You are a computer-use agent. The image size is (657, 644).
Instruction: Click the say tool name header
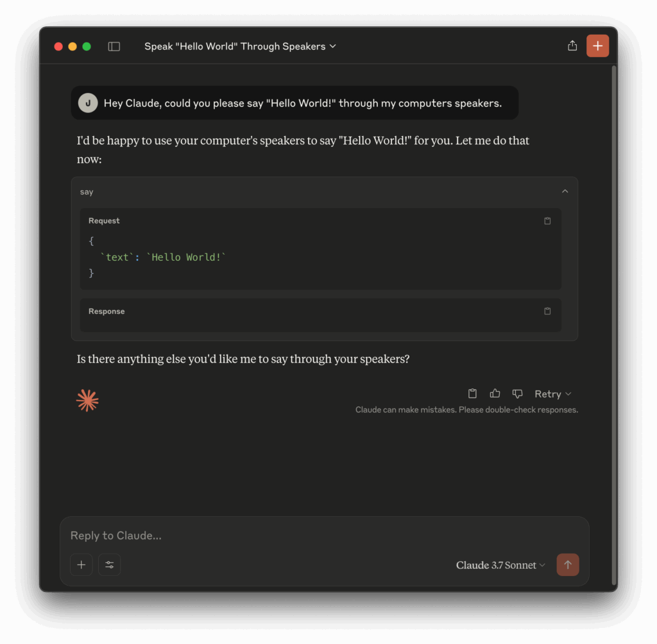pos(87,192)
